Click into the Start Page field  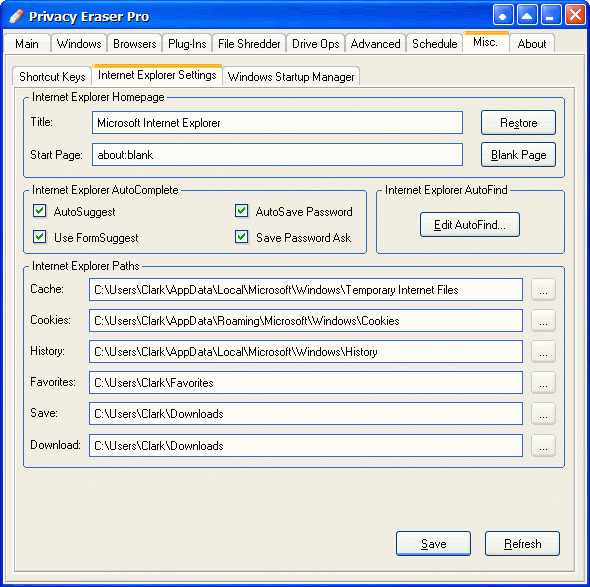coord(277,155)
